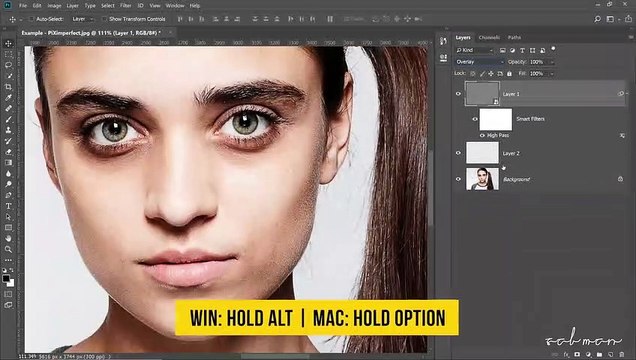Select the Clone Stamp tool
This screenshot has width=636, height=360.
coord(8,130)
